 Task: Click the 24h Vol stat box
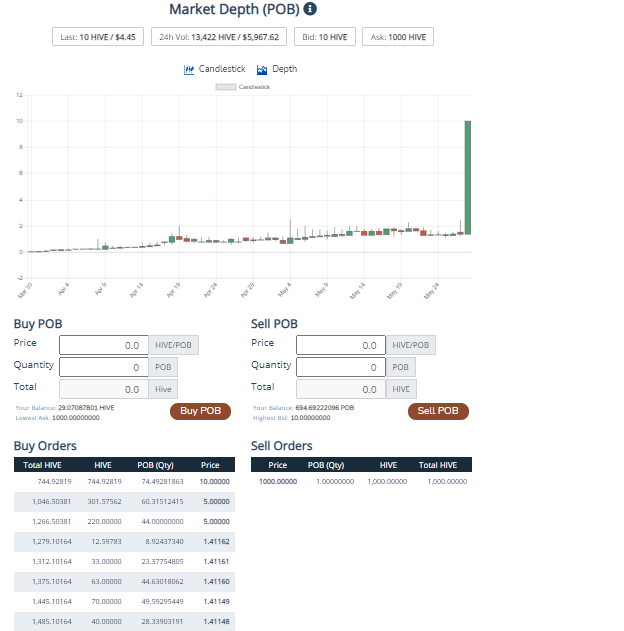pyautogui.click(x=219, y=37)
